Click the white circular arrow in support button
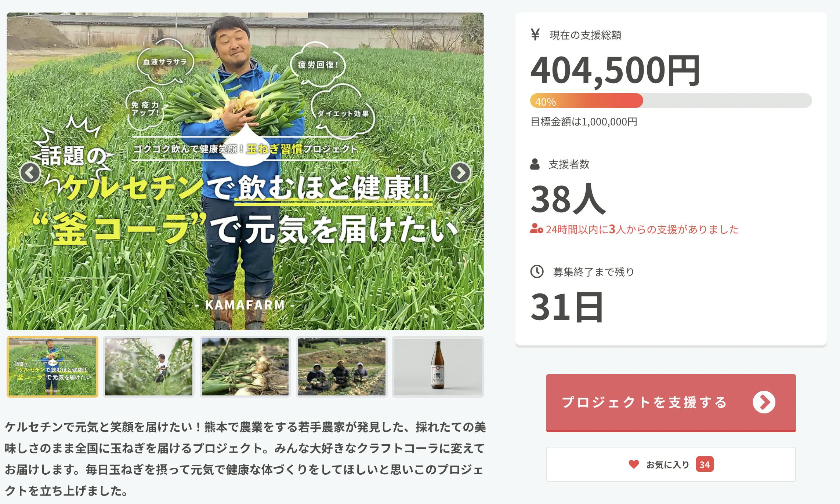 point(764,402)
